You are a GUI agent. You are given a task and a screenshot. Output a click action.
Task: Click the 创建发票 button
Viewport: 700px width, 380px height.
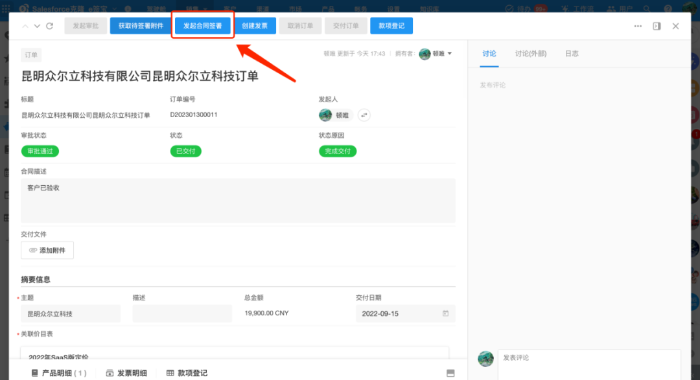click(255, 26)
